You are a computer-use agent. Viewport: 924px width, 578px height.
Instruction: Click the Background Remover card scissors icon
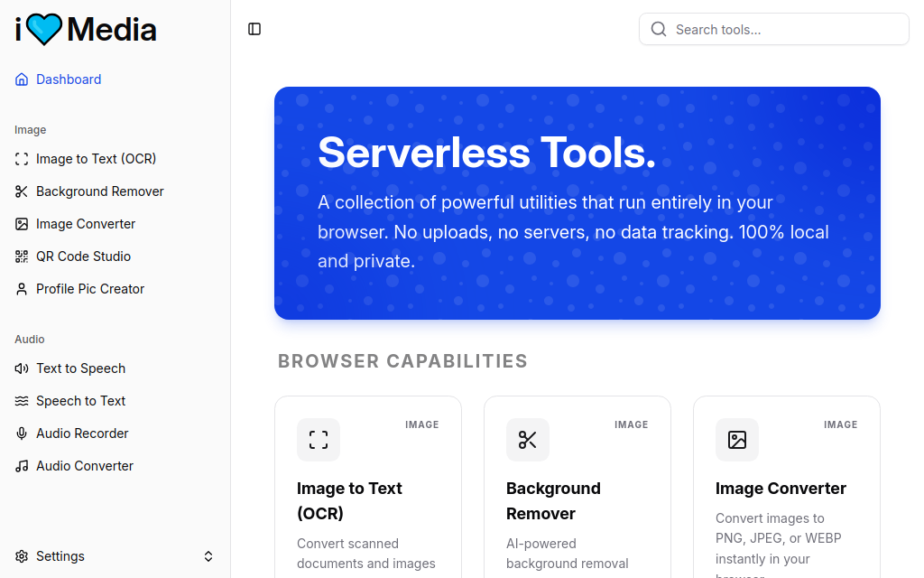(527, 440)
